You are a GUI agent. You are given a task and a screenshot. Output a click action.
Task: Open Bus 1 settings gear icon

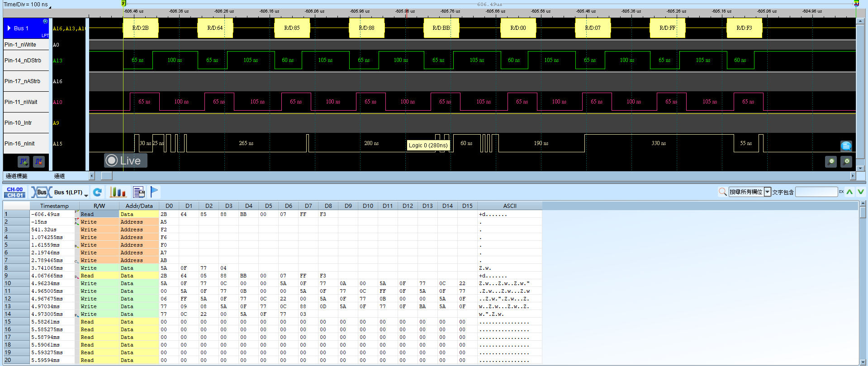[45, 21]
